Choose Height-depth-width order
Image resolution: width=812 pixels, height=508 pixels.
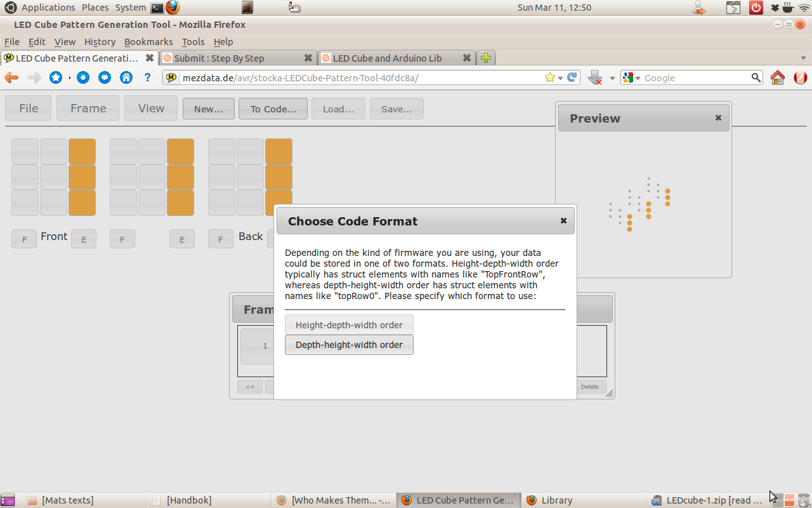[349, 324]
